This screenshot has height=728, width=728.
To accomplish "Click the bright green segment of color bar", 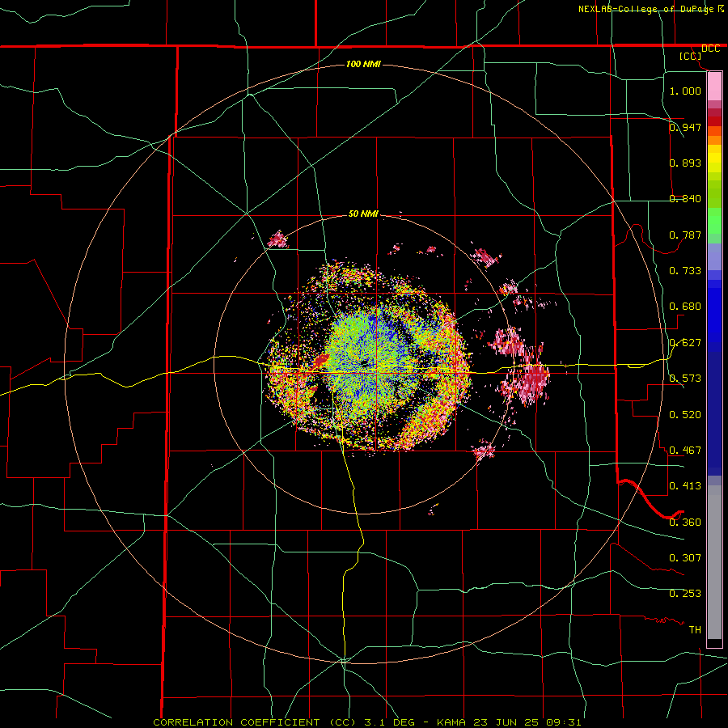I will click(714, 220).
